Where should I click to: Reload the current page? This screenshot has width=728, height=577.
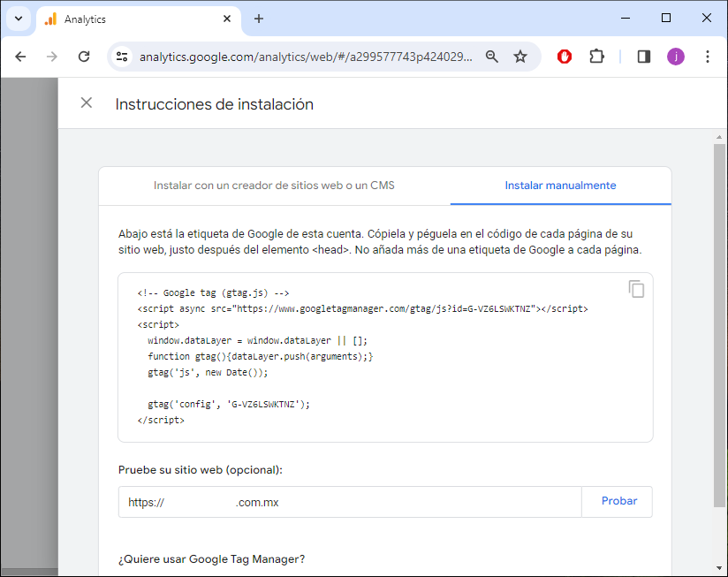(84, 57)
